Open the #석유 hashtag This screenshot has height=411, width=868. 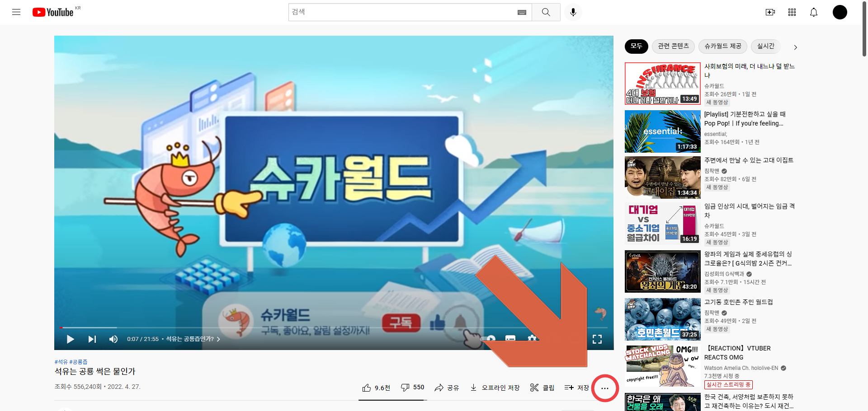point(61,362)
